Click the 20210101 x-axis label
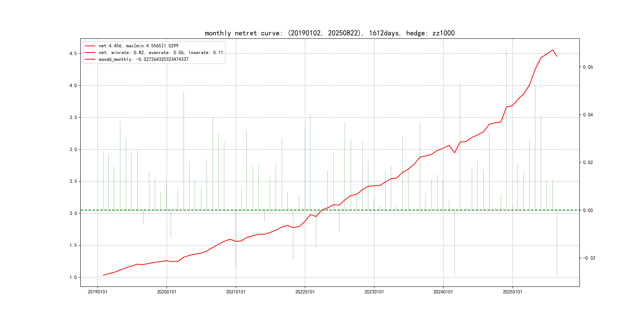Screen dimensions: 644x322 coord(236,292)
